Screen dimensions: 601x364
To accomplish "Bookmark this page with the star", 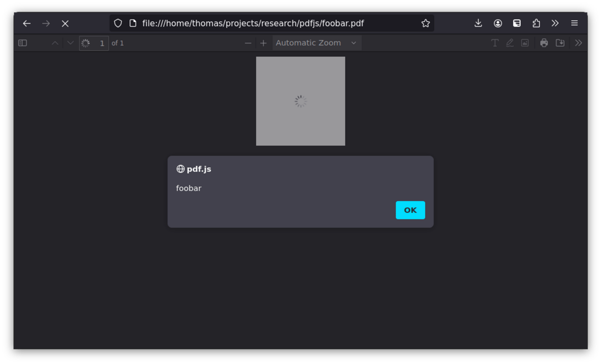I will tap(426, 23).
